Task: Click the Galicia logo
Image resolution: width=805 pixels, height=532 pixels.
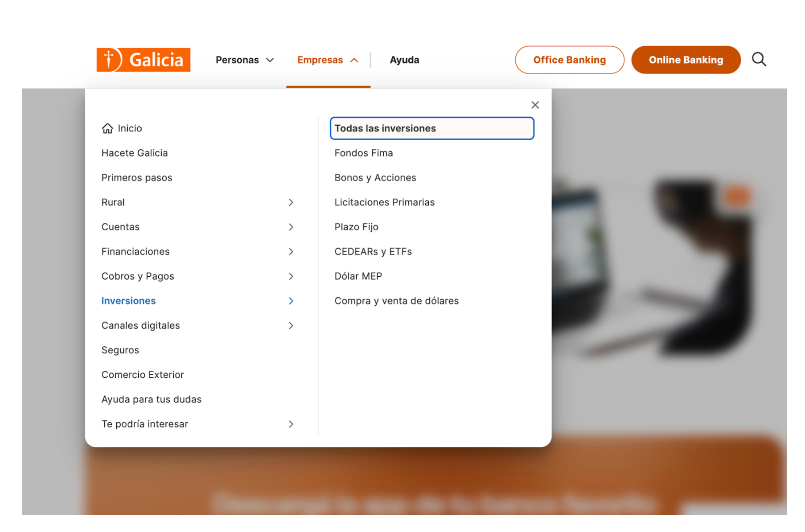Action: tap(143, 60)
